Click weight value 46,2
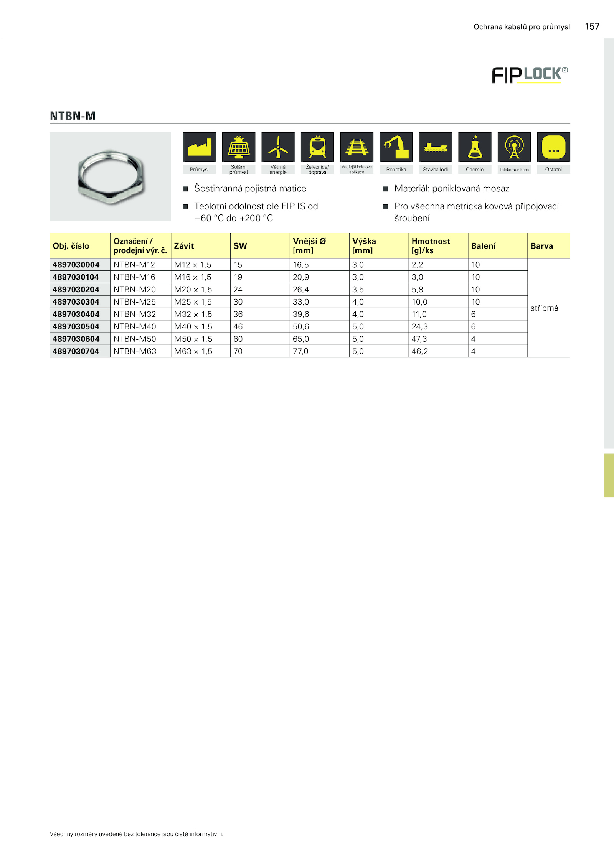Viewport: 614px width, 868px height. tap(420, 351)
